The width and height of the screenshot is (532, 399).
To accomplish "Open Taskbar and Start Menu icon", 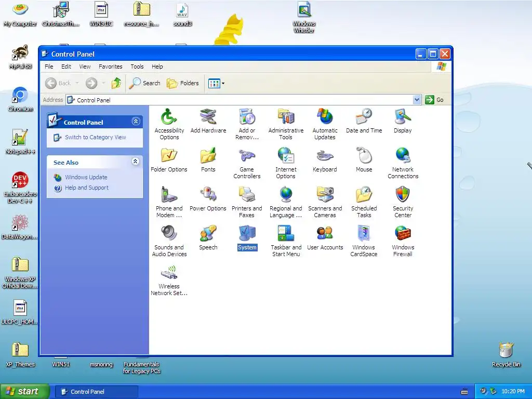I will coord(286,234).
